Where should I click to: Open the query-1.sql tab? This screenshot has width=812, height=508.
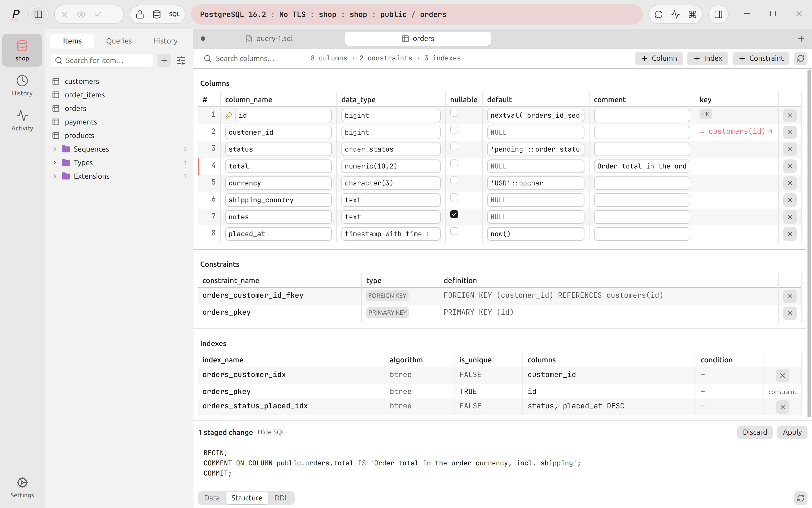[x=270, y=39]
